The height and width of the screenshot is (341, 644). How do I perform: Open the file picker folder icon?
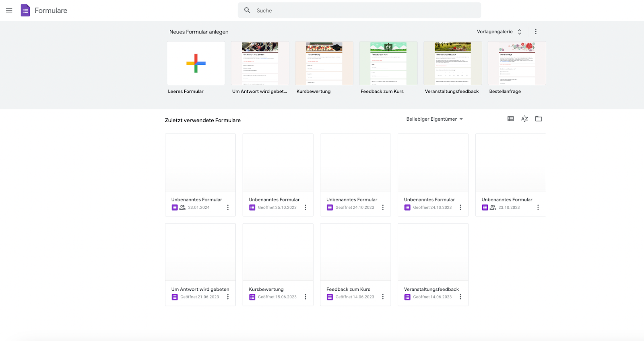[x=539, y=119]
